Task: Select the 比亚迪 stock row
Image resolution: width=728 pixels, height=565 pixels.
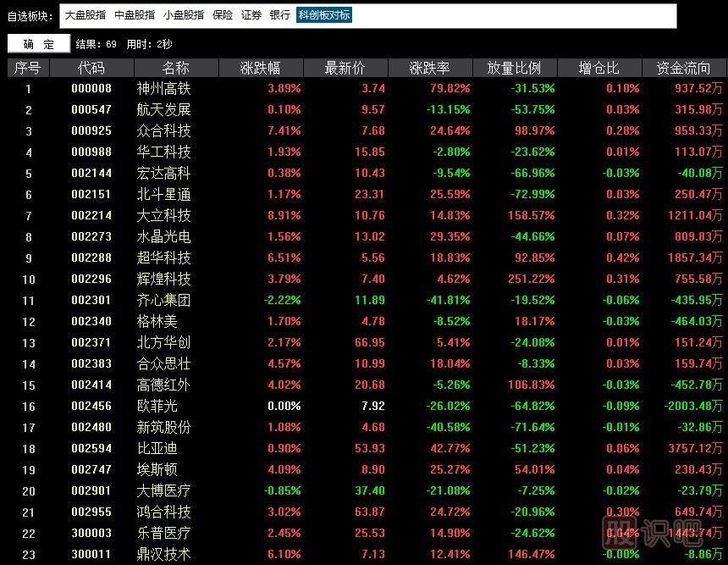Action: click(157, 448)
